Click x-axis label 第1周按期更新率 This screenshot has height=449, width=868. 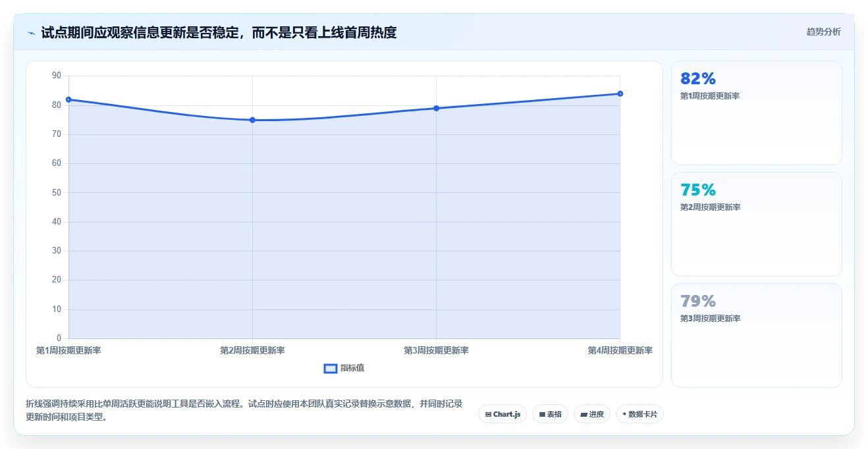pyautogui.click(x=68, y=351)
